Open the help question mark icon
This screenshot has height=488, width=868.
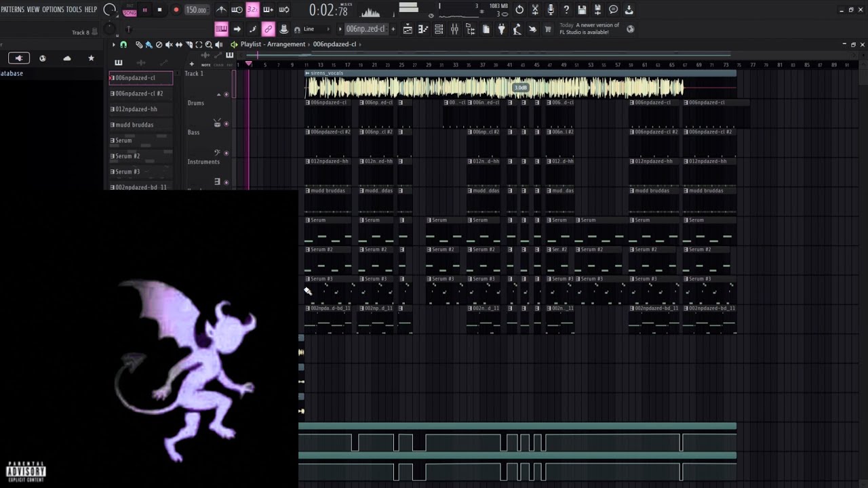[x=566, y=9]
